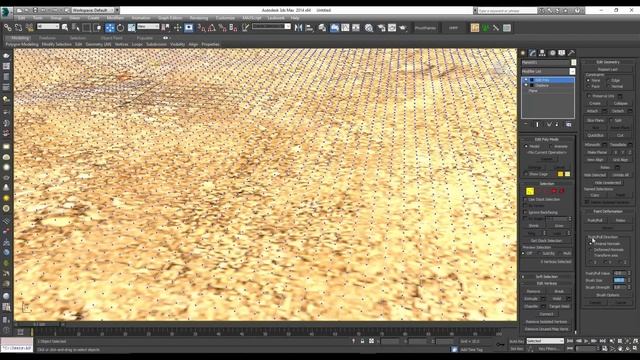Screen dimensions: 640x360
Task: Switch to the Hierarchy command panel
Action: click(x=542, y=53)
